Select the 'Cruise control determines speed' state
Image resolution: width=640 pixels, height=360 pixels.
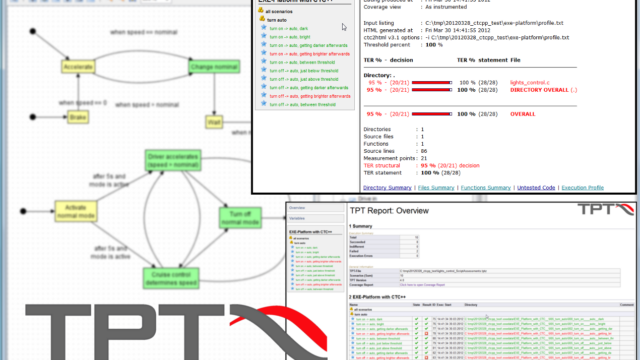[171, 278]
